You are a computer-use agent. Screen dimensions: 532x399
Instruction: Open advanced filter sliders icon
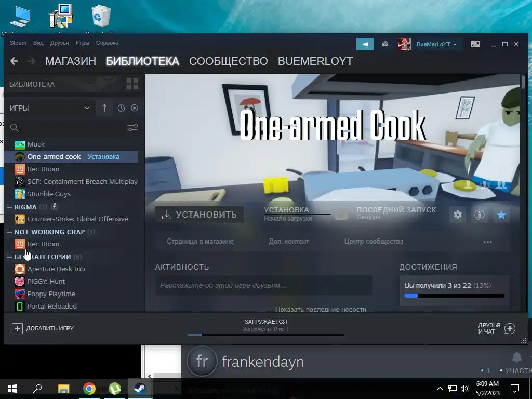coord(132,128)
